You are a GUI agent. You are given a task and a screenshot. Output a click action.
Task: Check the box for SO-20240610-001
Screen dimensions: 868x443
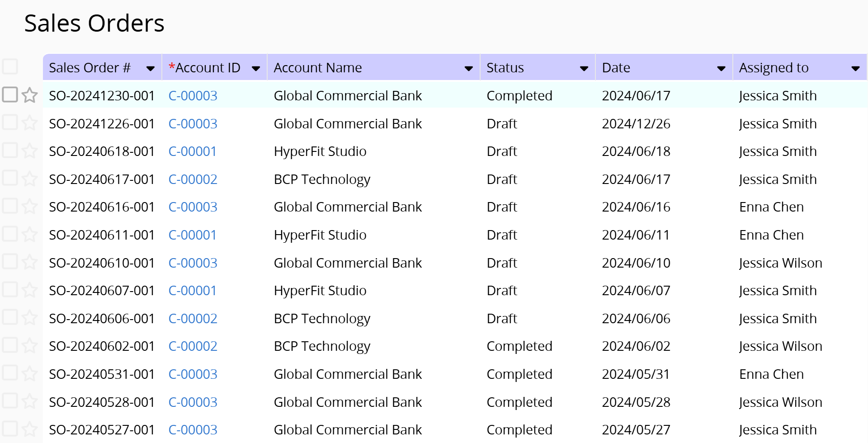pyautogui.click(x=10, y=261)
